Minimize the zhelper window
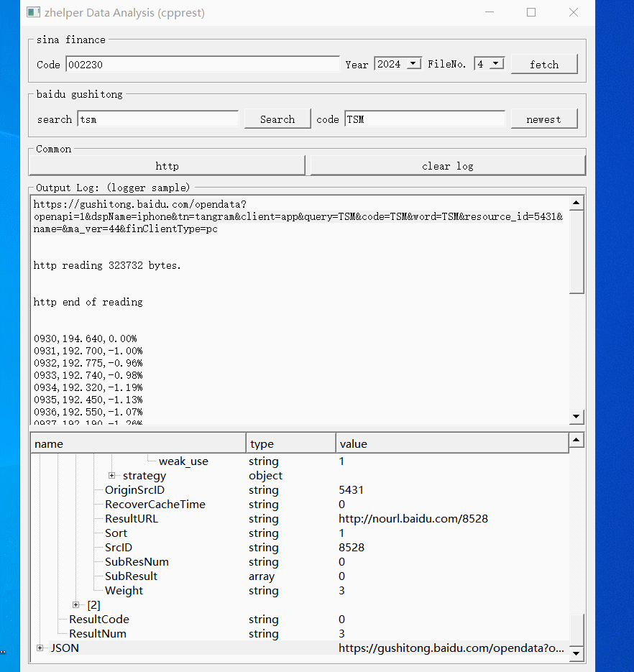 point(490,12)
